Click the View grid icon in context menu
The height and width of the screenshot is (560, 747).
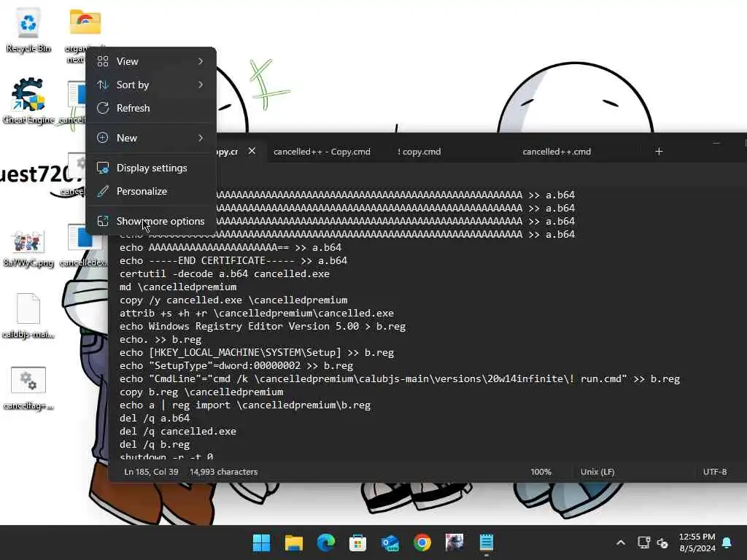pyautogui.click(x=103, y=61)
